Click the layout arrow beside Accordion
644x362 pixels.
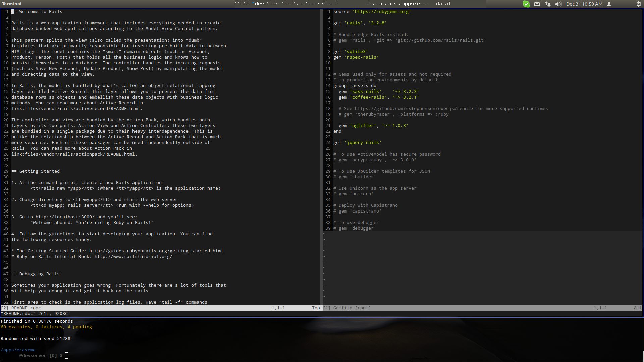point(337,4)
